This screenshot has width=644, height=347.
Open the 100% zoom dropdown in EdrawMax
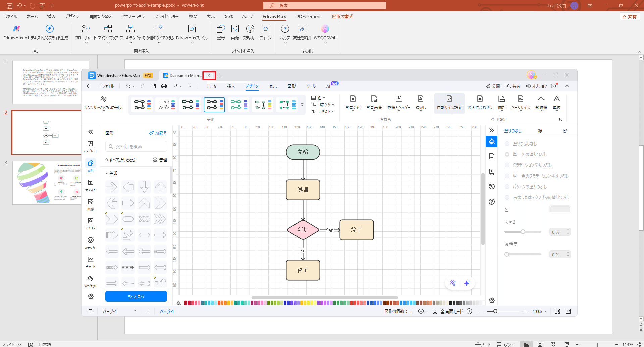click(539, 311)
